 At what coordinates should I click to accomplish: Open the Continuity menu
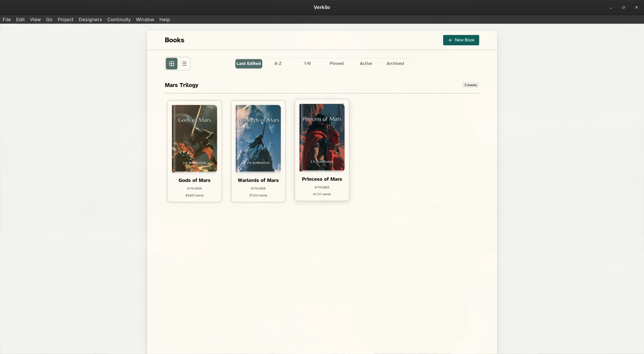point(119,19)
